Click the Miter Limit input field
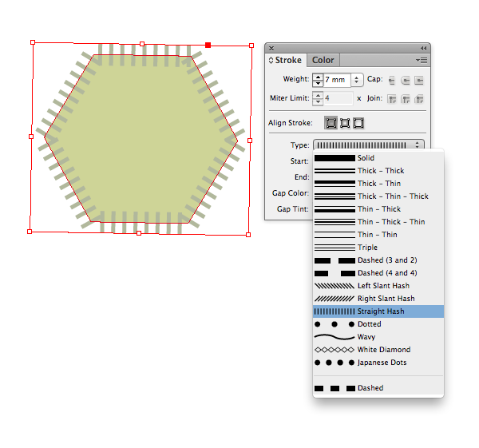 [338, 98]
